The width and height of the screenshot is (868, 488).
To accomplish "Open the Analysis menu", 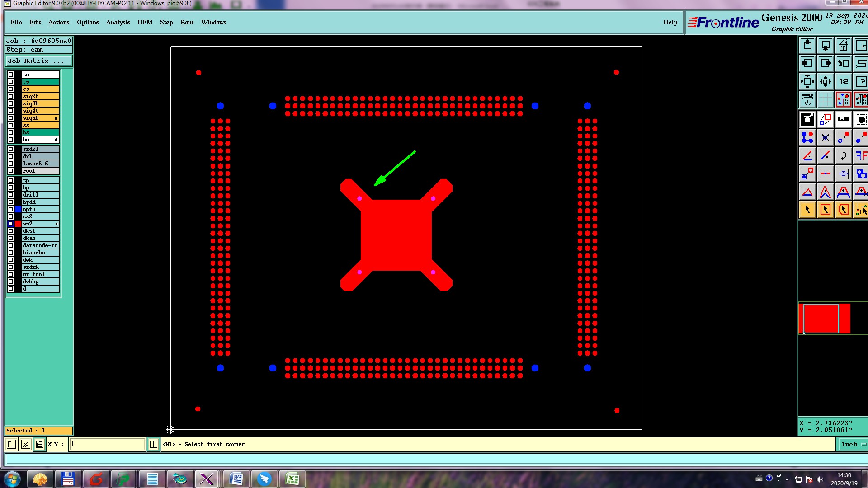I will 118,22.
